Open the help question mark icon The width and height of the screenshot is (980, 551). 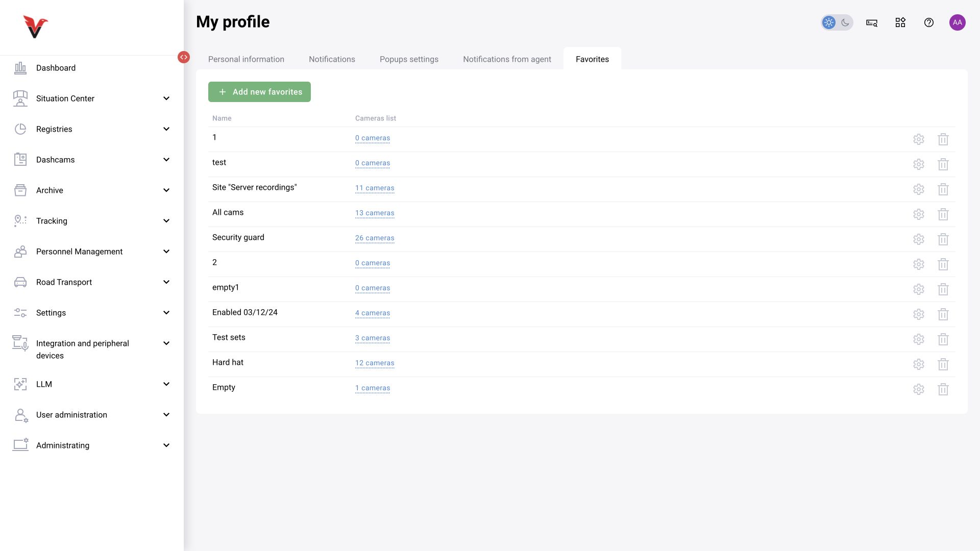point(929,22)
